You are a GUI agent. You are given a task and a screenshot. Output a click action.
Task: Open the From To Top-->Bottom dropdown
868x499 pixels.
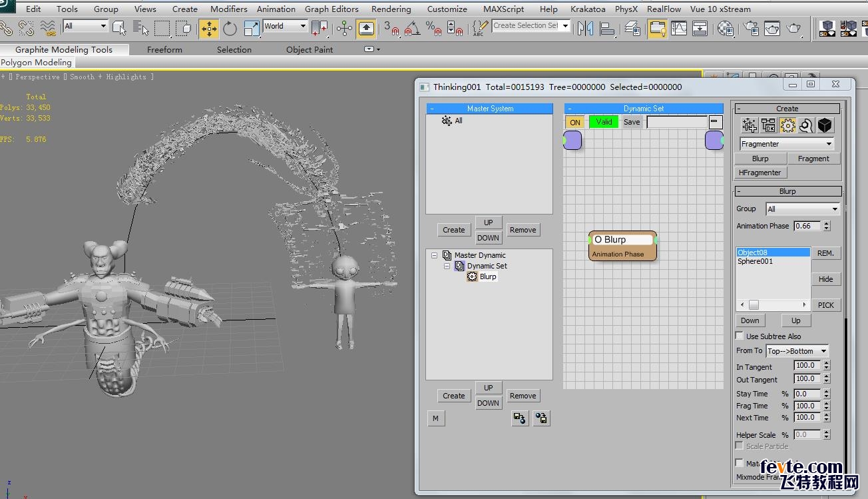coord(797,351)
